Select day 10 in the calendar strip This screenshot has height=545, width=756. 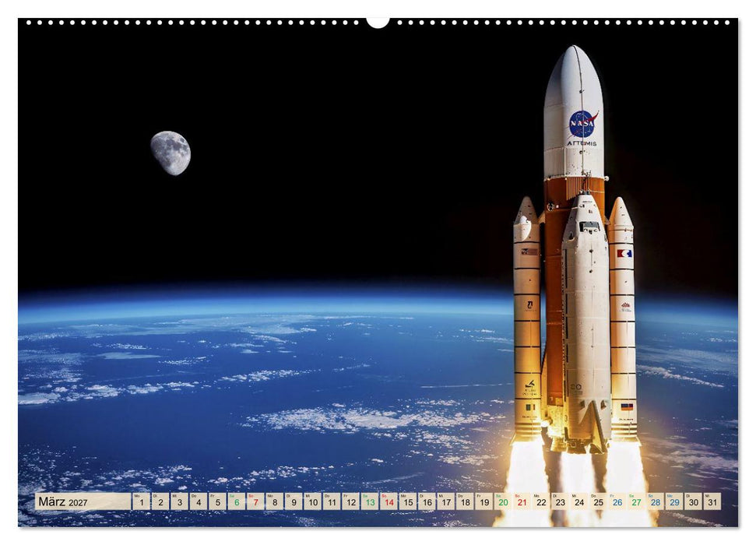point(312,501)
